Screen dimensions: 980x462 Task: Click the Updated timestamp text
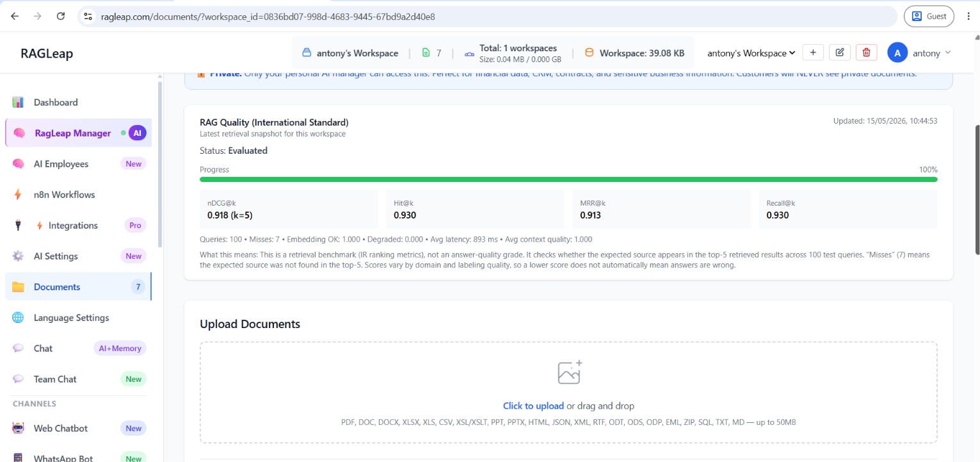(885, 121)
